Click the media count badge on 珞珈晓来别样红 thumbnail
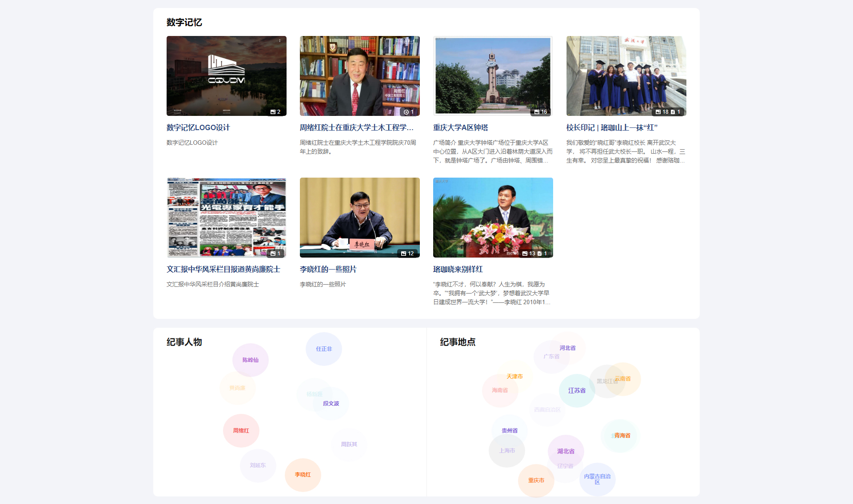This screenshot has width=853, height=504. click(534, 254)
